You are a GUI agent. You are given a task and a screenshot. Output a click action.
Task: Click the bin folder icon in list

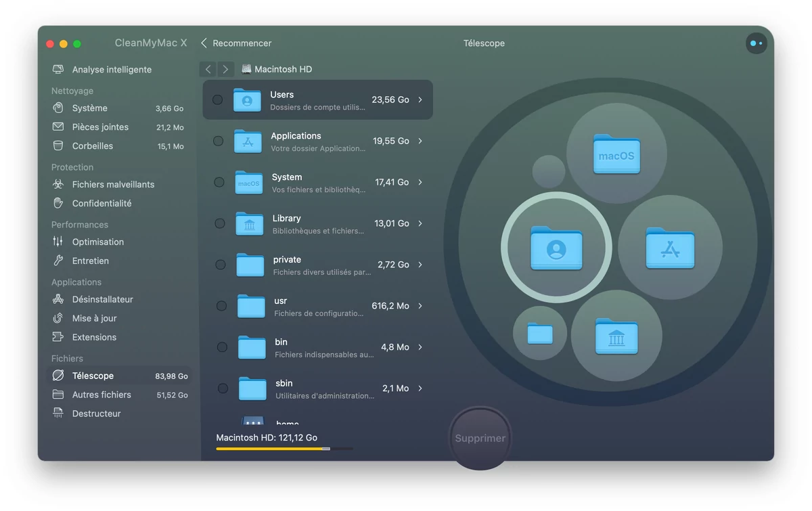tap(251, 348)
